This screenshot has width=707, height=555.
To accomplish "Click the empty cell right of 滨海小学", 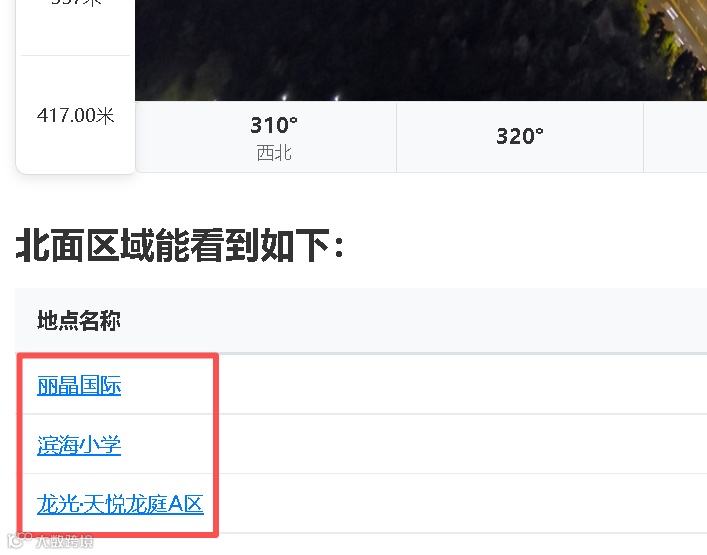I will (463, 444).
